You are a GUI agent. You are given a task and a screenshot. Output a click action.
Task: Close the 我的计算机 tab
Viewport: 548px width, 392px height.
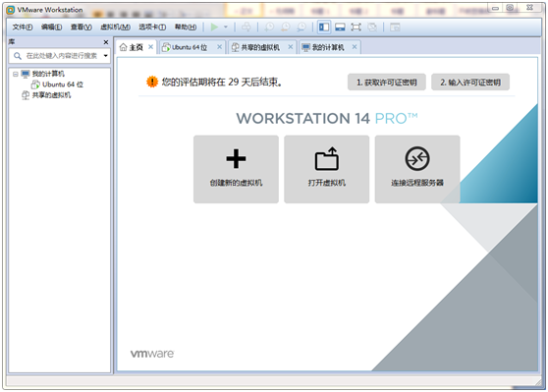355,47
